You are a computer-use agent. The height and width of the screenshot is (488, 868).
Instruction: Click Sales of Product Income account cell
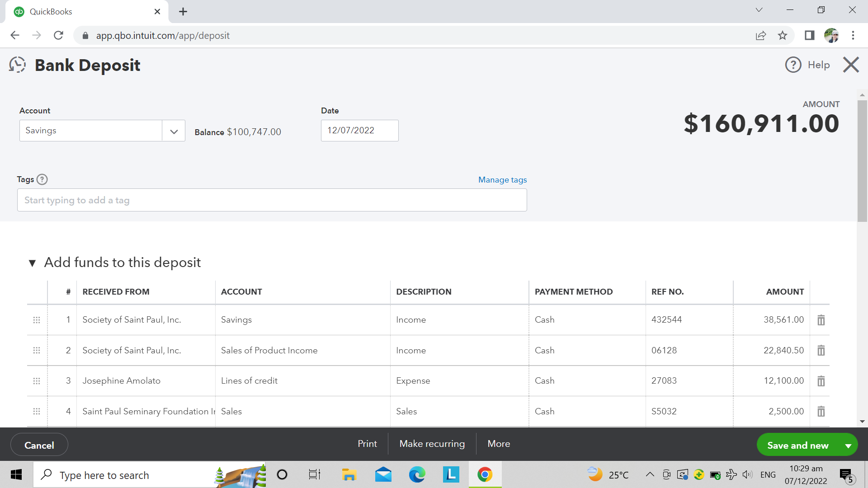[302, 350]
